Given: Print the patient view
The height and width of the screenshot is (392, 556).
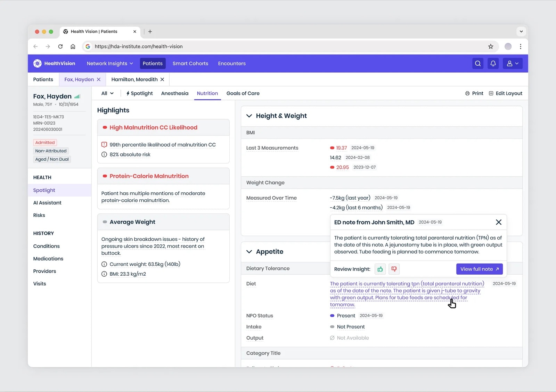Looking at the screenshot, I should tap(474, 93).
